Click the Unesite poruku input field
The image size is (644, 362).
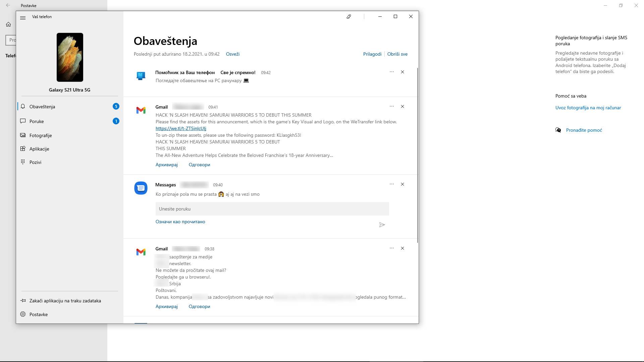(x=272, y=208)
